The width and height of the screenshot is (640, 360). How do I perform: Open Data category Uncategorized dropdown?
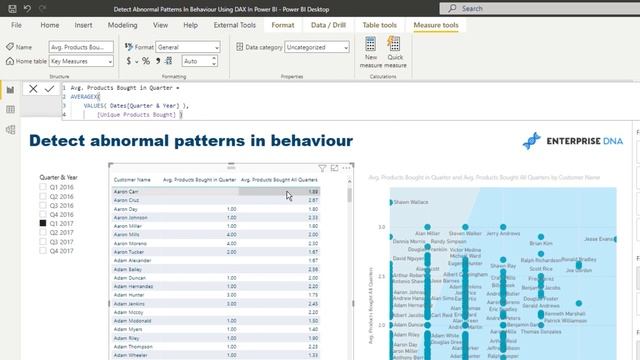(317, 47)
